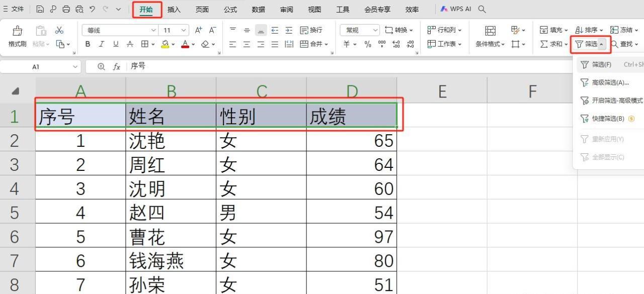Expand the Name Box dropdown for A1
The width and height of the screenshot is (644, 294).
[75, 66]
